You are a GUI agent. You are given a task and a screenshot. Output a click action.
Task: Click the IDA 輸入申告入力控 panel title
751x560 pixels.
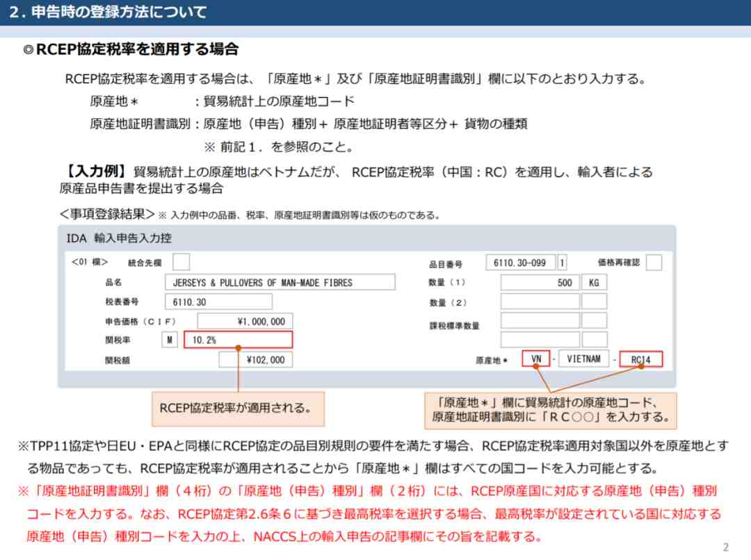(119, 238)
